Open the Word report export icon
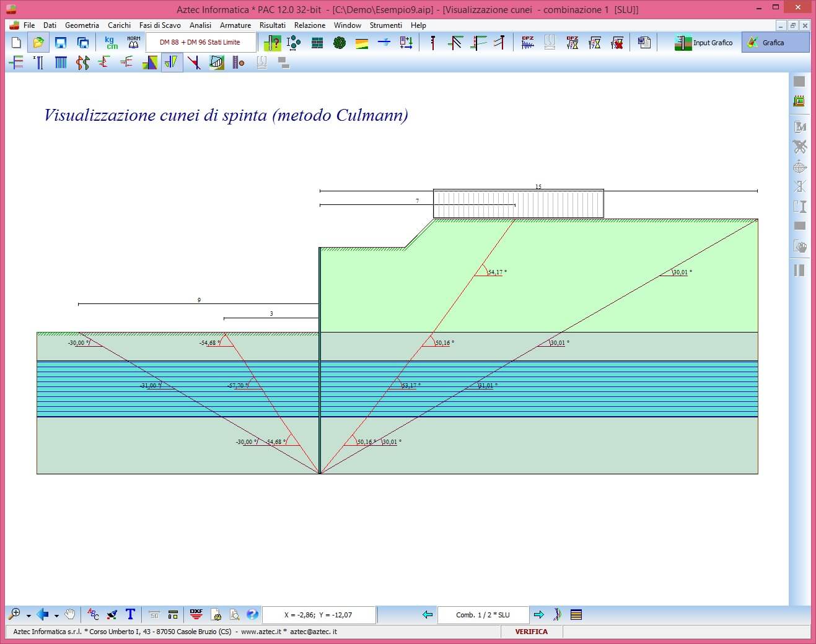The width and height of the screenshot is (816, 644). [644, 43]
